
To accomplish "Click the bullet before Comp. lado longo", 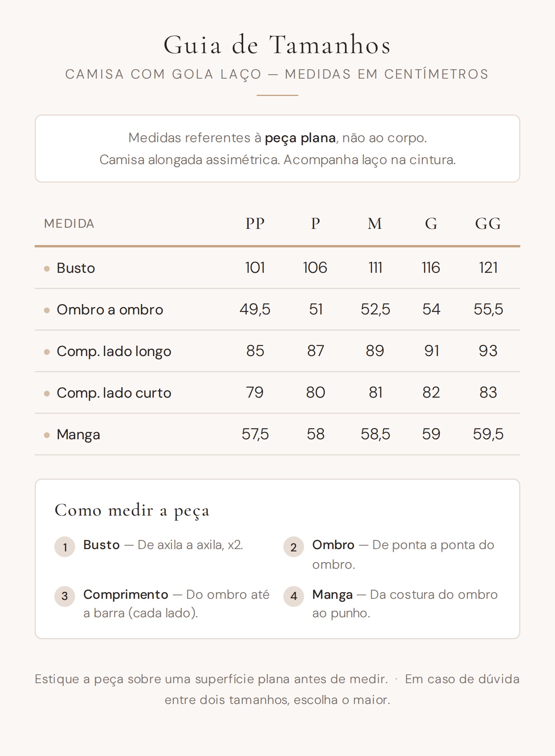I will pos(47,352).
